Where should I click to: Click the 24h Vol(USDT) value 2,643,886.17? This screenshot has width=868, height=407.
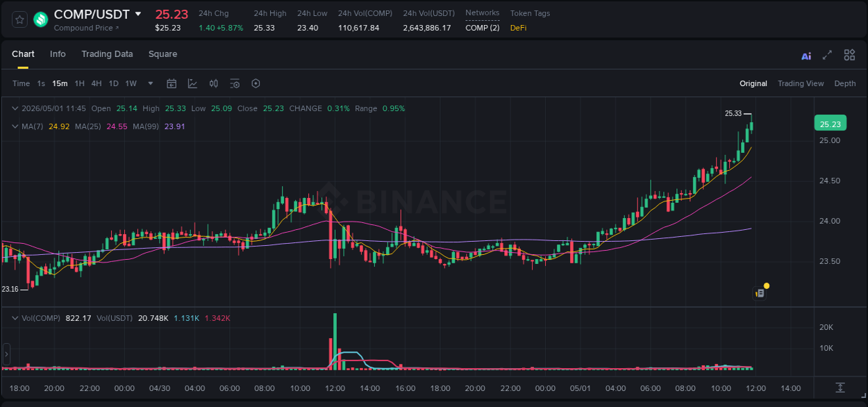(427, 28)
